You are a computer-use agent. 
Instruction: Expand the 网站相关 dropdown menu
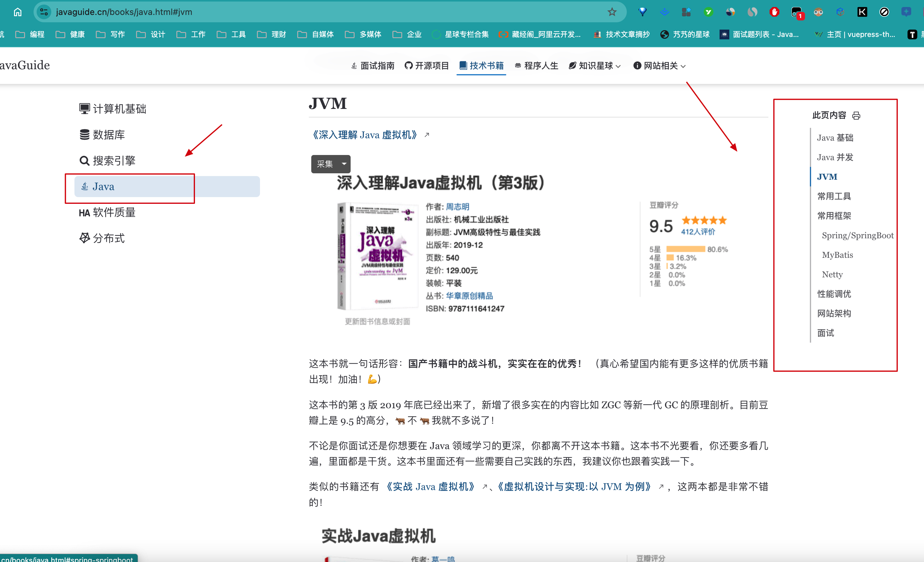660,66
